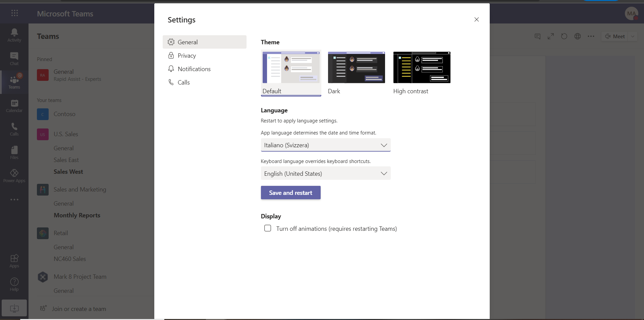Open the app language dropdown
This screenshot has width=644, height=320.
pyautogui.click(x=326, y=145)
